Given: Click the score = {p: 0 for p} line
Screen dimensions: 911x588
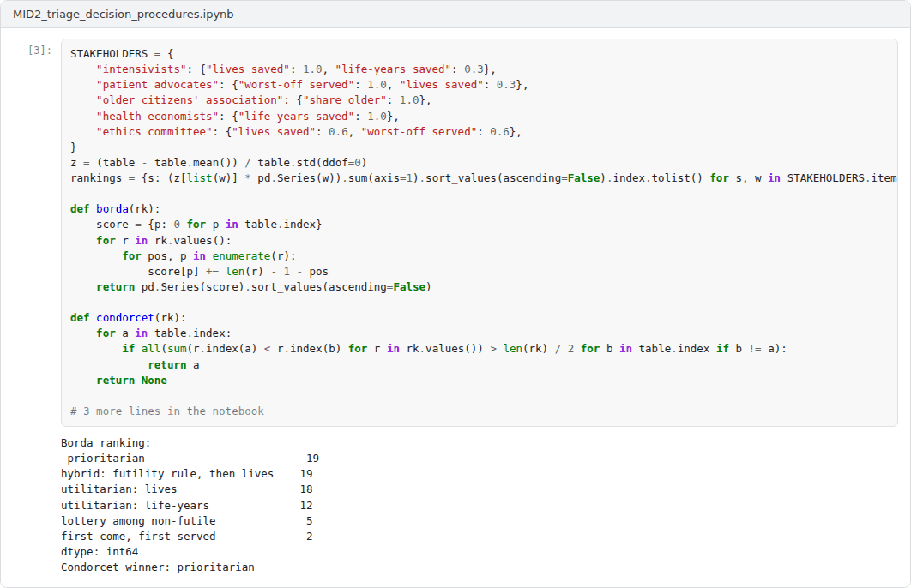Looking at the screenshot, I should pos(209,225).
